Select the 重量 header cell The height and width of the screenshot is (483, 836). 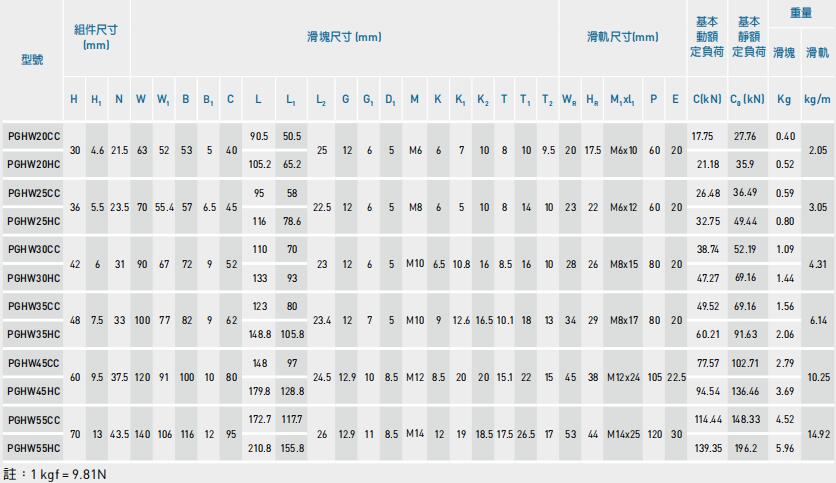pyautogui.click(x=802, y=14)
